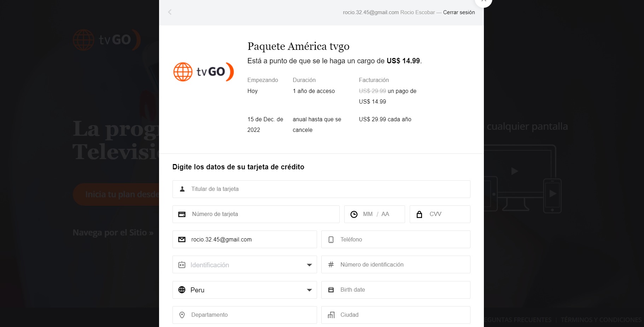Viewport: 644px width, 327px height.
Task: Click the ID card icon in Identificación
Action: tap(182, 265)
